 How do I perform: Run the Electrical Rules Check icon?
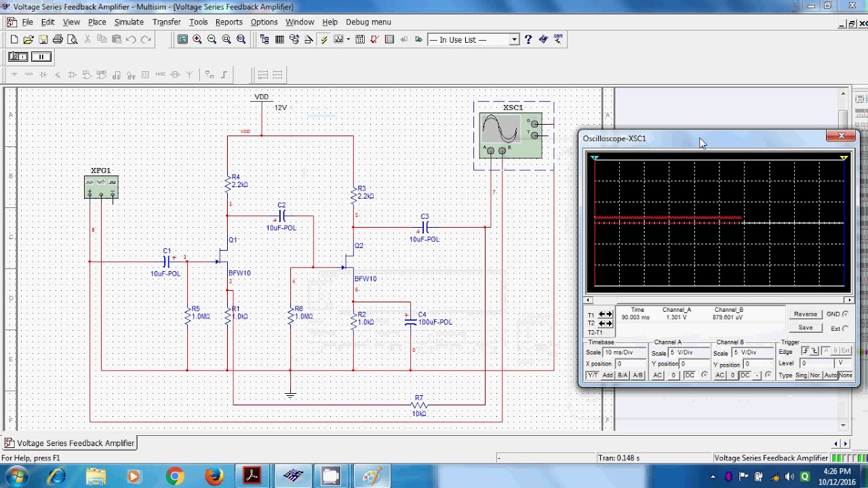[374, 40]
